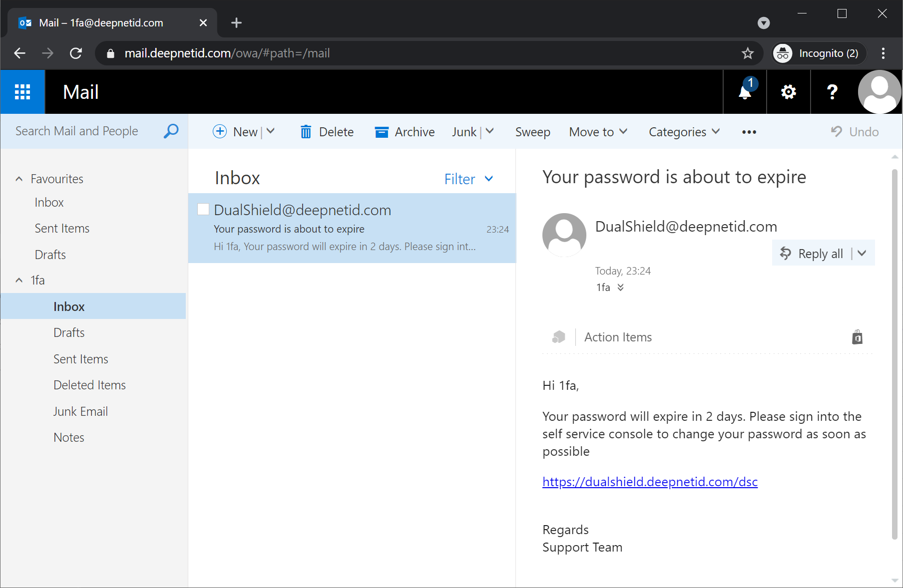Collapse the Favourites folder group
Viewport: 903px width, 588px height.
[x=19, y=179]
